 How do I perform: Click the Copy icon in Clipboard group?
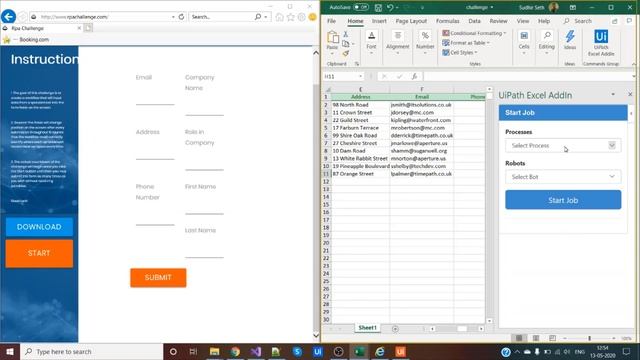point(346,44)
